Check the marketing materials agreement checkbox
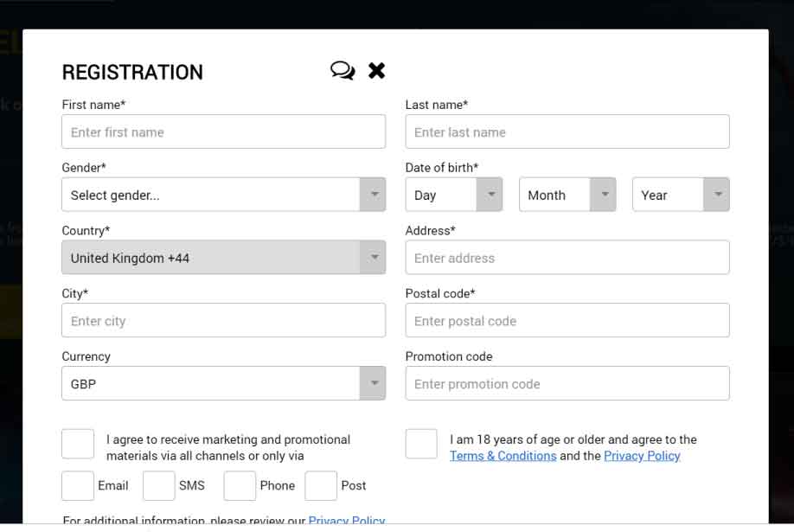794x532 pixels. point(77,443)
